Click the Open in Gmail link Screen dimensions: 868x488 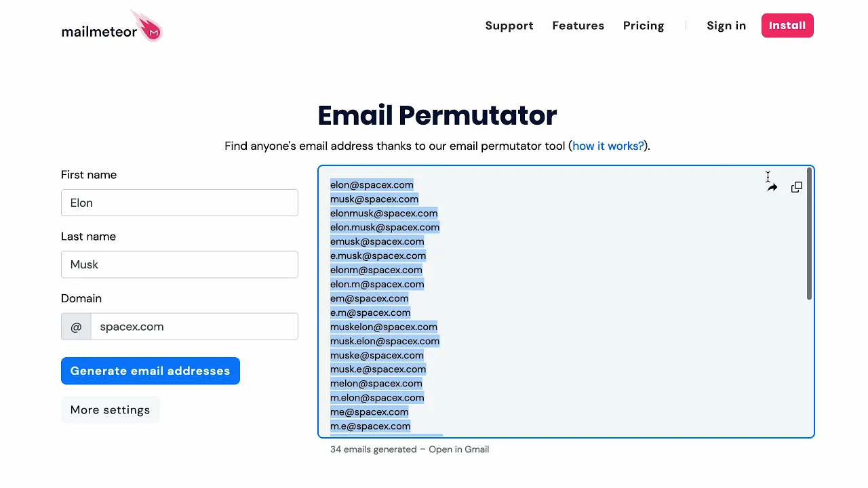[x=458, y=449]
